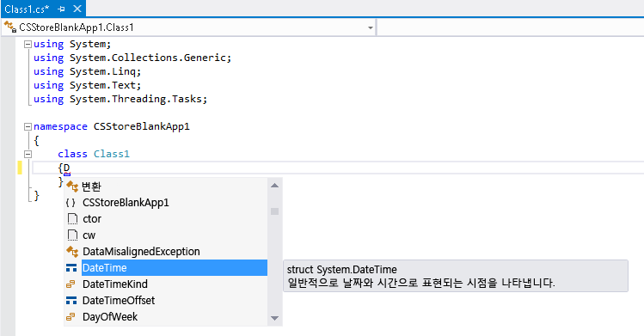Close the Class1.cs tab
This screenshot has height=336, width=644.
point(77,9)
